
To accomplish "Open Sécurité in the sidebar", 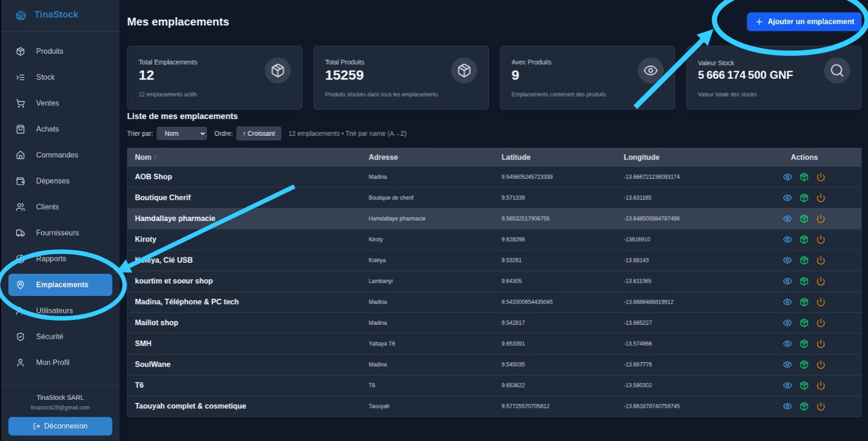I will 60,337.
